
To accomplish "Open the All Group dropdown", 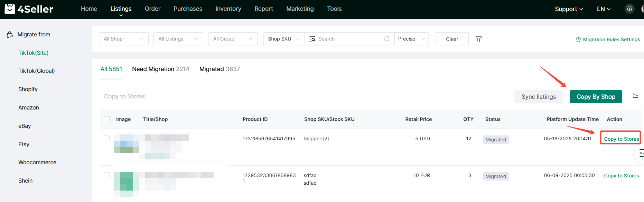I will point(233,39).
